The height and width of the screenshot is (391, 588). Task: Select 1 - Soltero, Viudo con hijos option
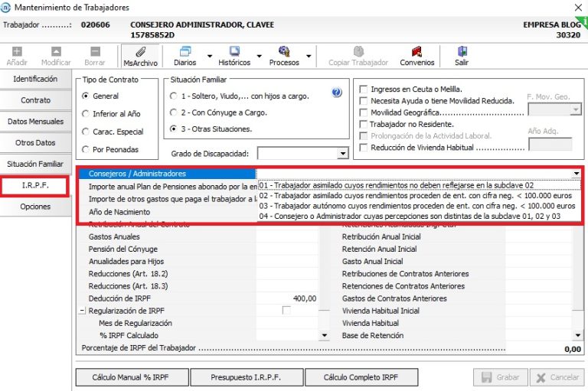tap(173, 96)
